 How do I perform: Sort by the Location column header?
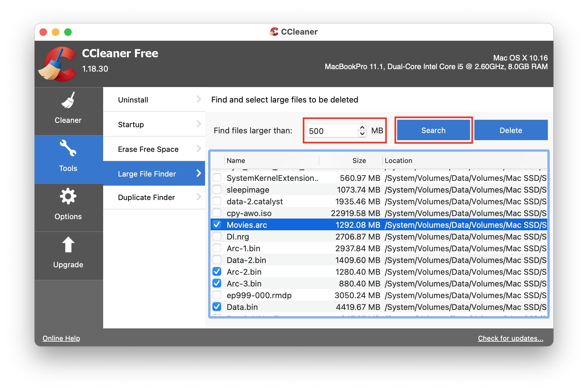pyautogui.click(x=465, y=161)
